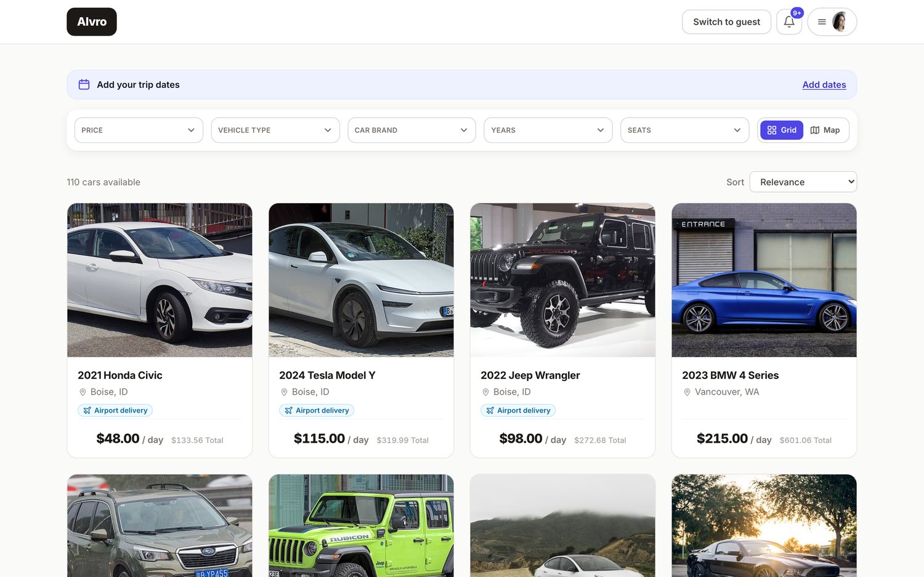The width and height of the screenshot is (924, 577).
Task: Open the Price filter dropdown
Action: (139, 130)
